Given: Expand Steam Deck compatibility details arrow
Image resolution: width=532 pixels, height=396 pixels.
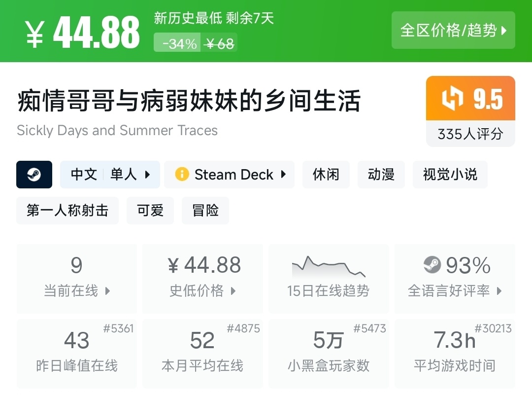Looking at the screenshot, I should pos(283,175).
